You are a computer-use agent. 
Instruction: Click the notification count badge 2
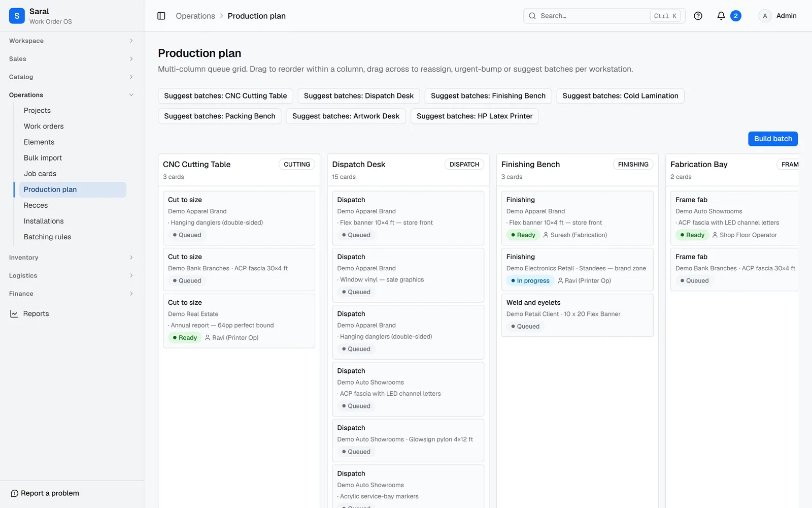735,16
